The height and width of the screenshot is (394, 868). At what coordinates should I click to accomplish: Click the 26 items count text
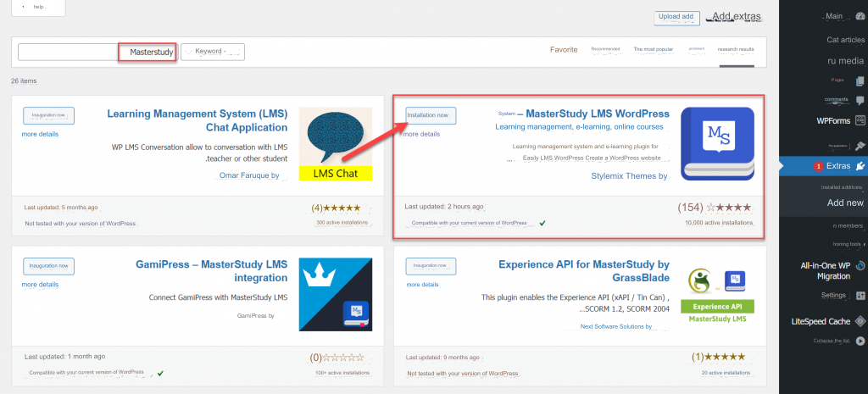(24, 80)
